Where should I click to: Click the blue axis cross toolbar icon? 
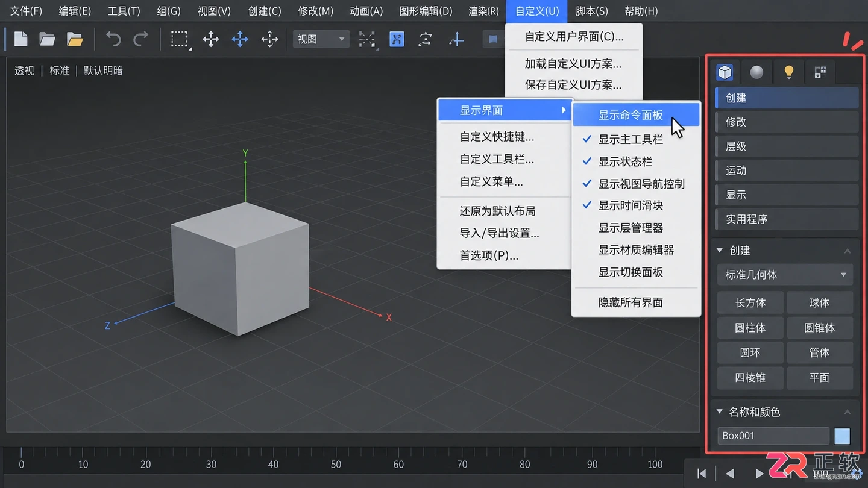click(456, 40)
